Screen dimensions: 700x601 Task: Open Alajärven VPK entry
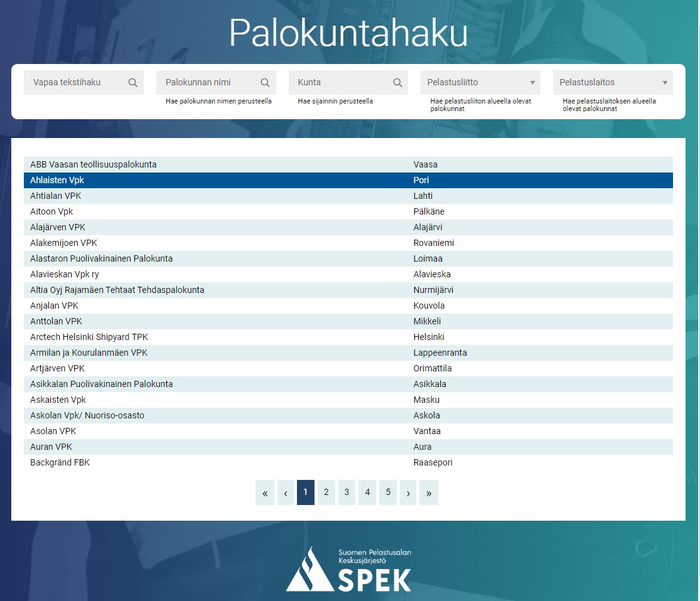pyautogui.click(x=348, y=227)
